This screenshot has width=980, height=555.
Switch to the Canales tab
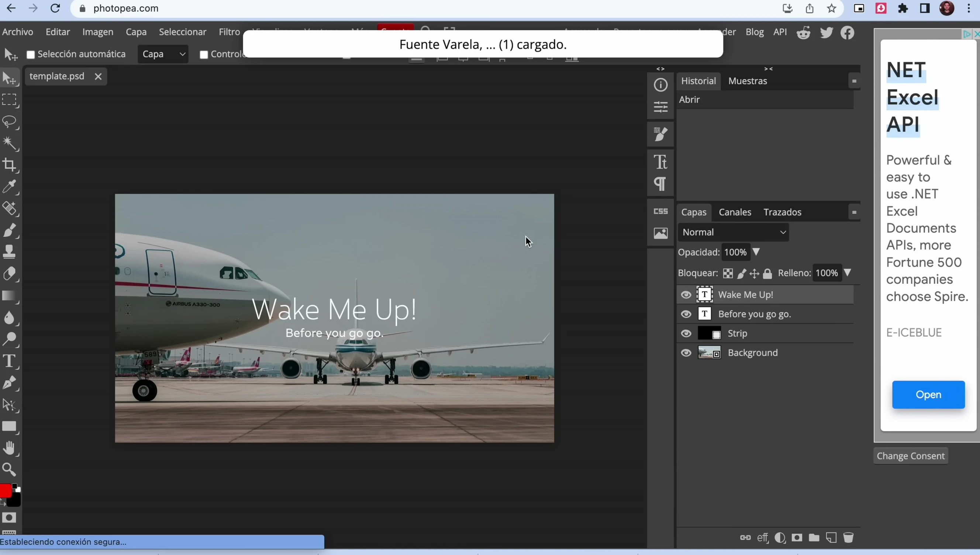point(735,212)
